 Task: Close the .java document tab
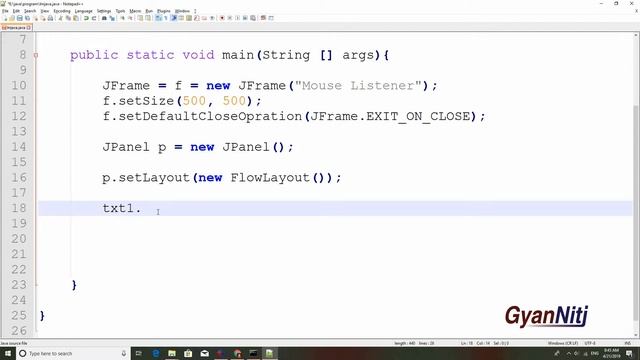(29, 27)
